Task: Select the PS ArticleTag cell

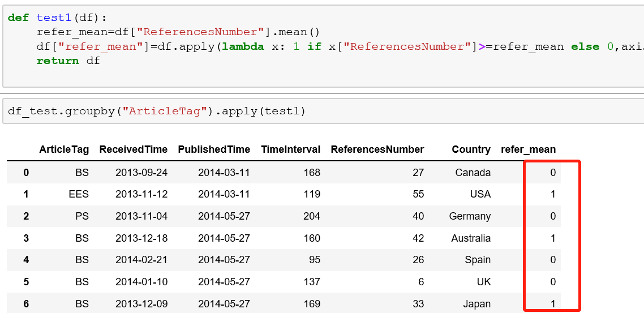Action: coord(82,216)
